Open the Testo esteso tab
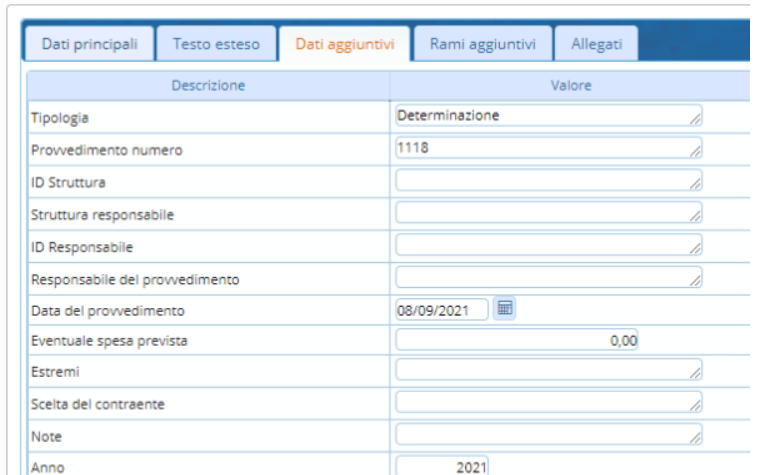The width and height of the screenshot is (784, 475). [216, 44]
